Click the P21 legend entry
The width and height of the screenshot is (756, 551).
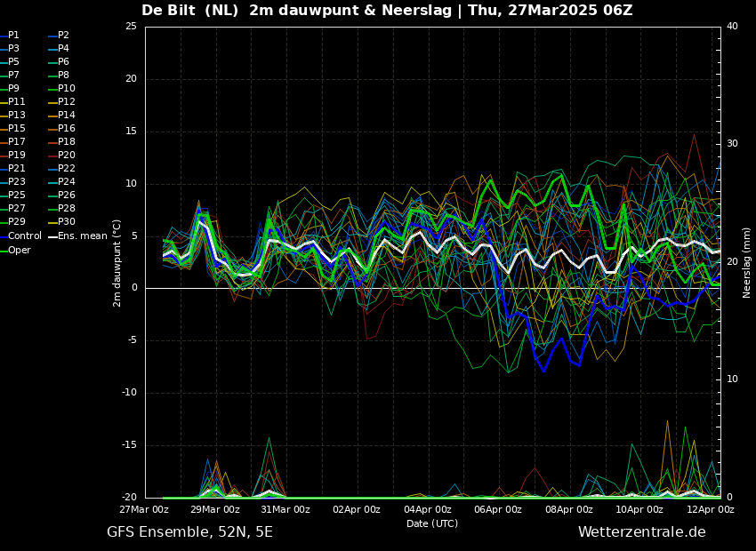12,169
